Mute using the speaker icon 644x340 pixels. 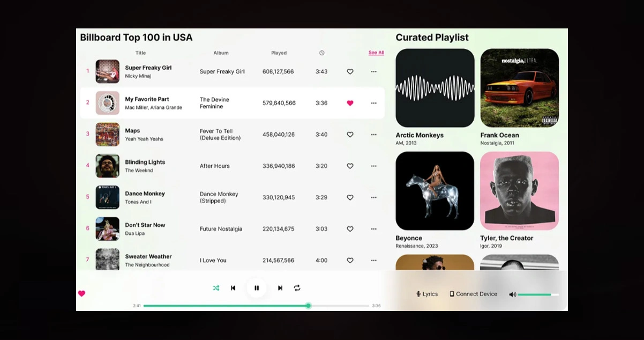[x=512, y=294]
